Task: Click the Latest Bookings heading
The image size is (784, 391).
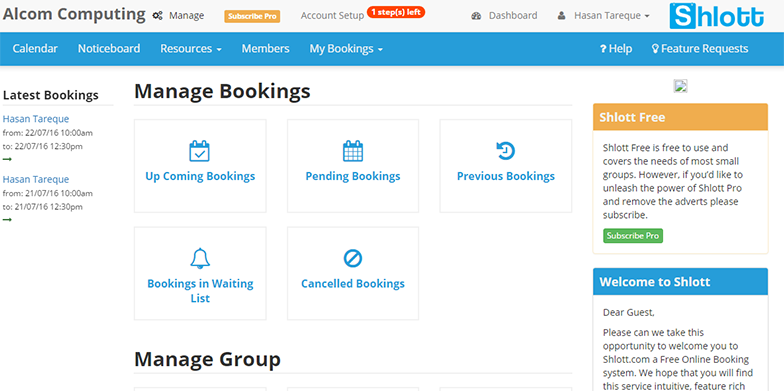Action: coord(50,96)
